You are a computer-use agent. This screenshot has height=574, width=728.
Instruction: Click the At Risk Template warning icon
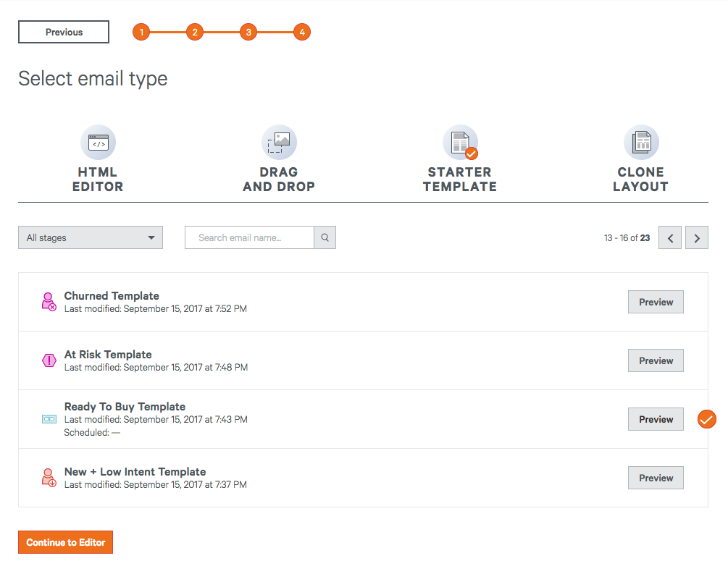pyautogui.click(x=49, y=360)
